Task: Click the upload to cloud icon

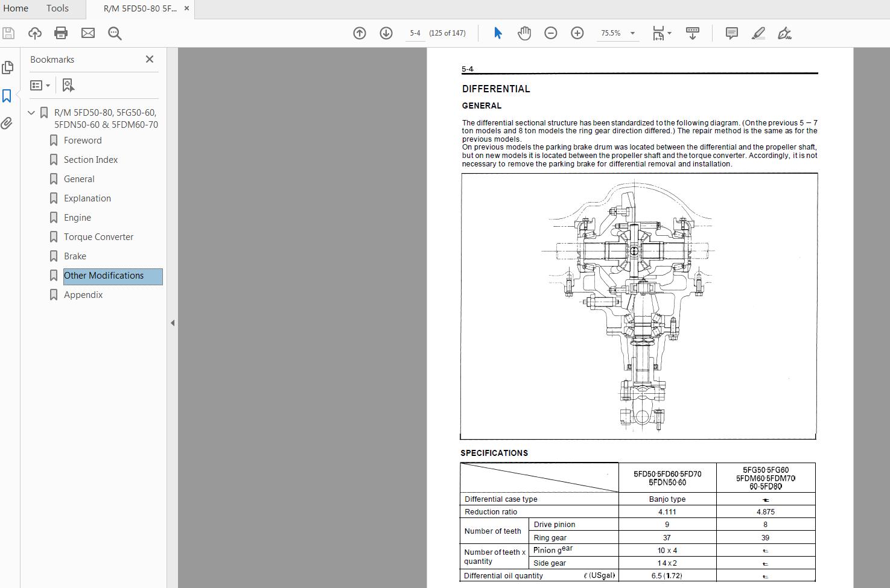Action: [x=35, y=33]
